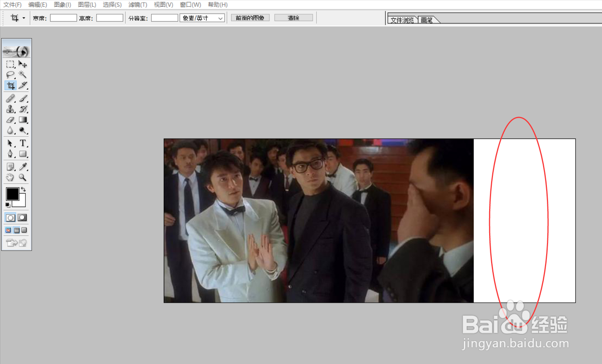Switch to the 画笔 tab
The height and width of the screenshot is (364, 602).
click(427, 20)
